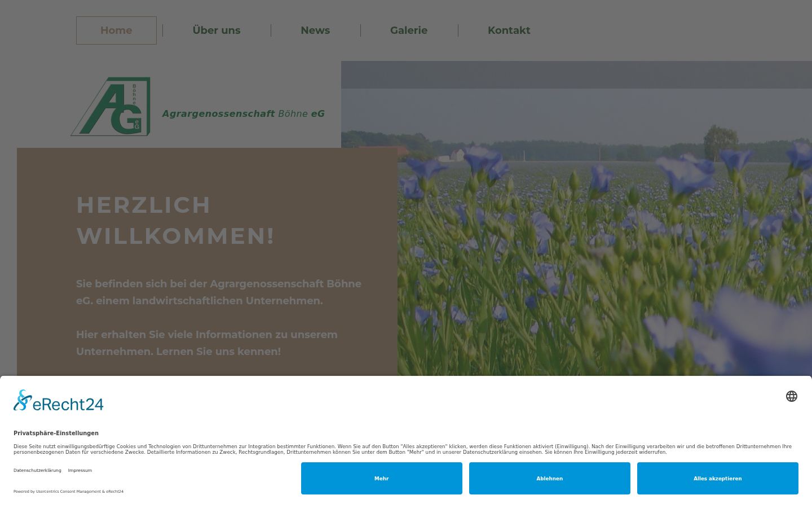This screenshot has width=812, height=508.
Task: Click the Privatsphäre-Einstellungen heading
Action: [56, 433]
